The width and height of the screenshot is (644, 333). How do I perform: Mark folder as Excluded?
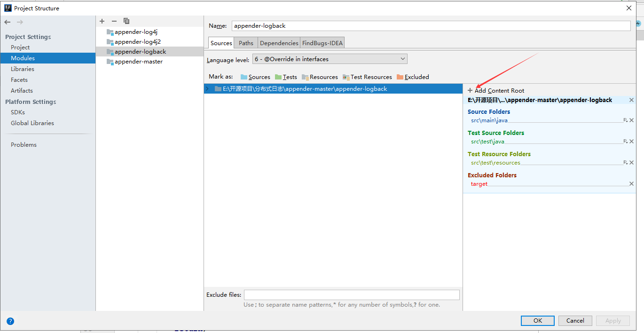tap(413, 77)
